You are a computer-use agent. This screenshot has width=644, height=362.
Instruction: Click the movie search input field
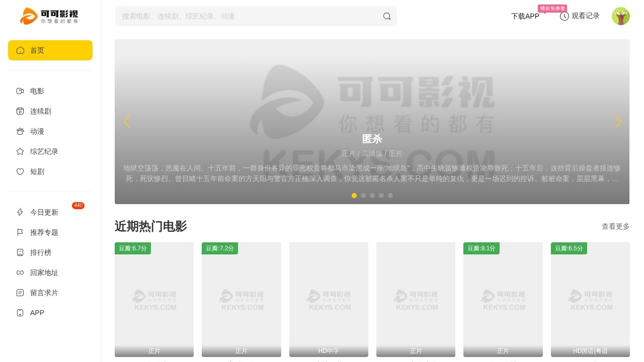249,16
